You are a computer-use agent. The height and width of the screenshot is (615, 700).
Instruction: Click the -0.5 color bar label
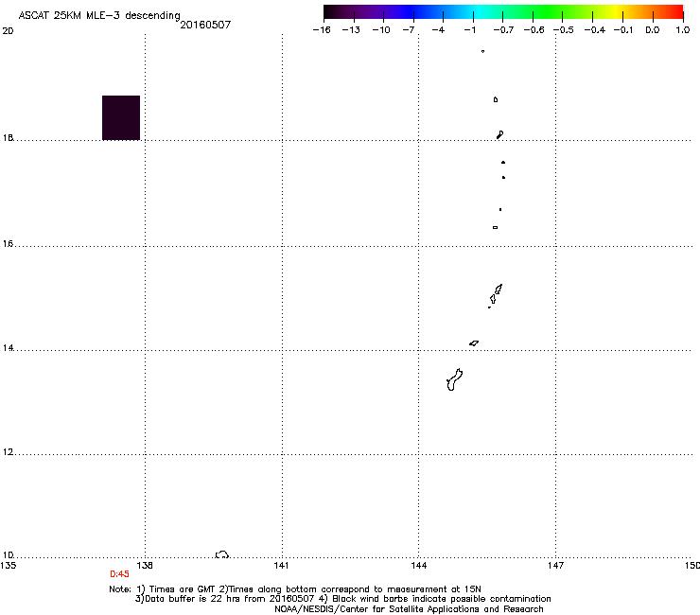tap(564, 30)
